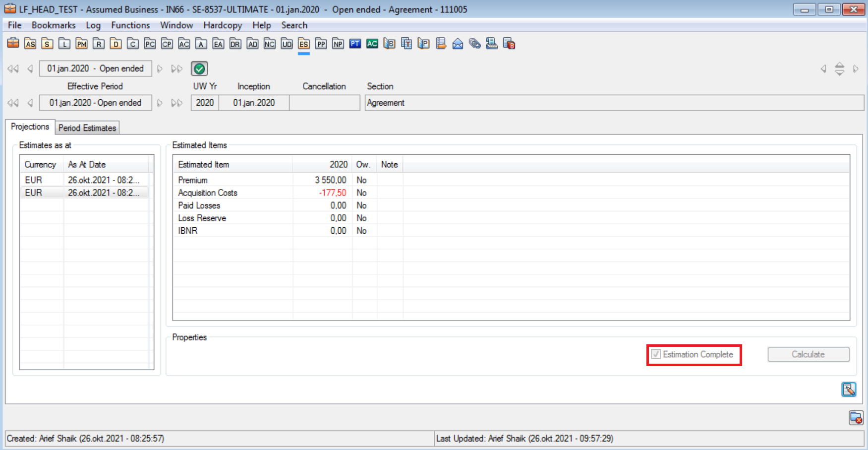Switch to the Period Estimates tab
The image size is (868, 450).
pyautogui.click(x=87, y=128)
